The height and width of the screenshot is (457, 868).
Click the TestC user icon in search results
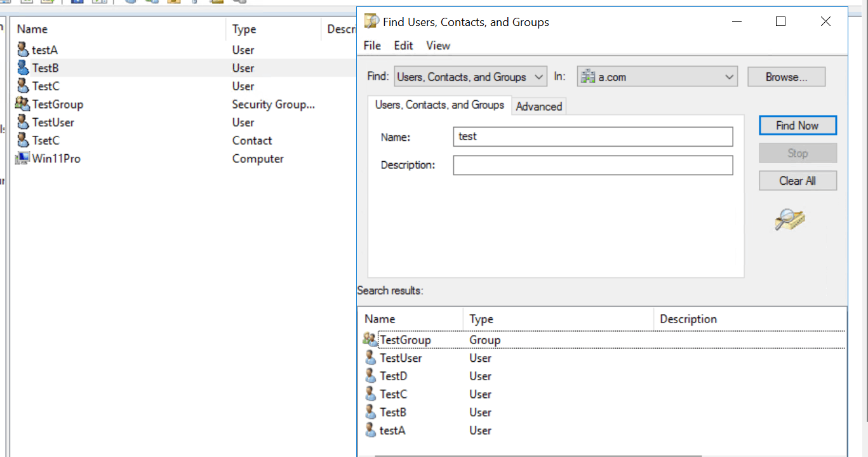tap(371, 394)
